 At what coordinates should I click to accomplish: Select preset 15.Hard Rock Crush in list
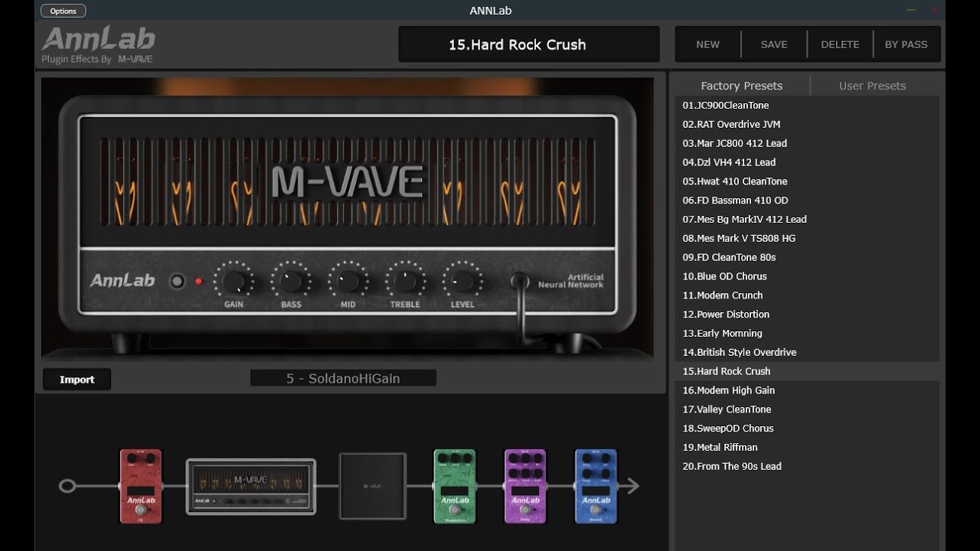tap(807, 371)
